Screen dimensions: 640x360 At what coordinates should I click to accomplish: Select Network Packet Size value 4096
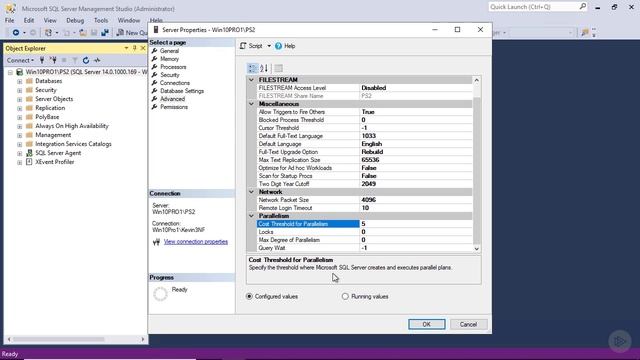[416, 200]
